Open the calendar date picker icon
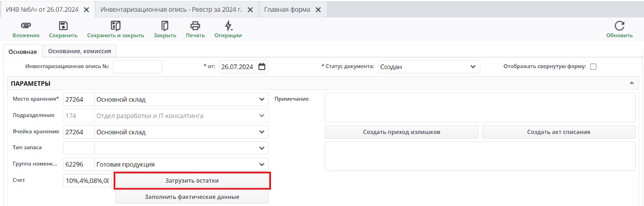The width and height of the screenshot is (644, 206). pyautogui.click(x=262, y=67)
